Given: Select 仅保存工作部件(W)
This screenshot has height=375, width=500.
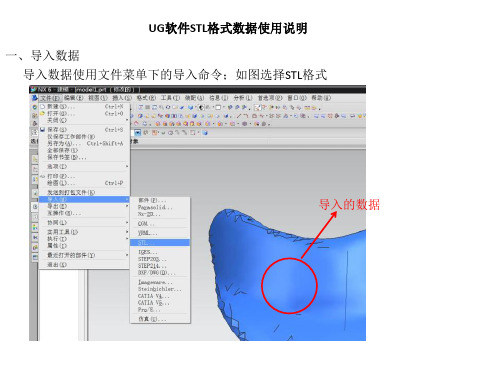Looking at the screenshot, I should (84, 137).
